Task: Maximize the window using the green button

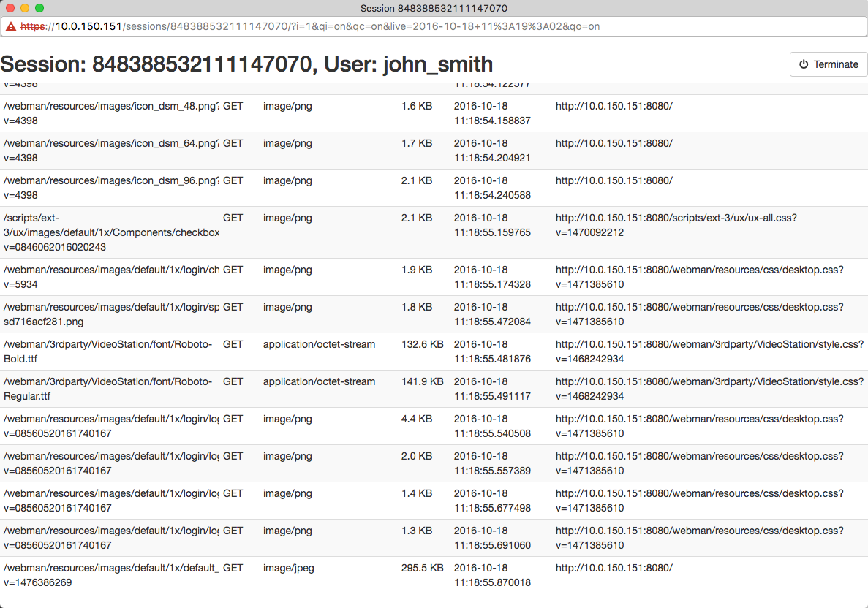Action: pos(39,8)
